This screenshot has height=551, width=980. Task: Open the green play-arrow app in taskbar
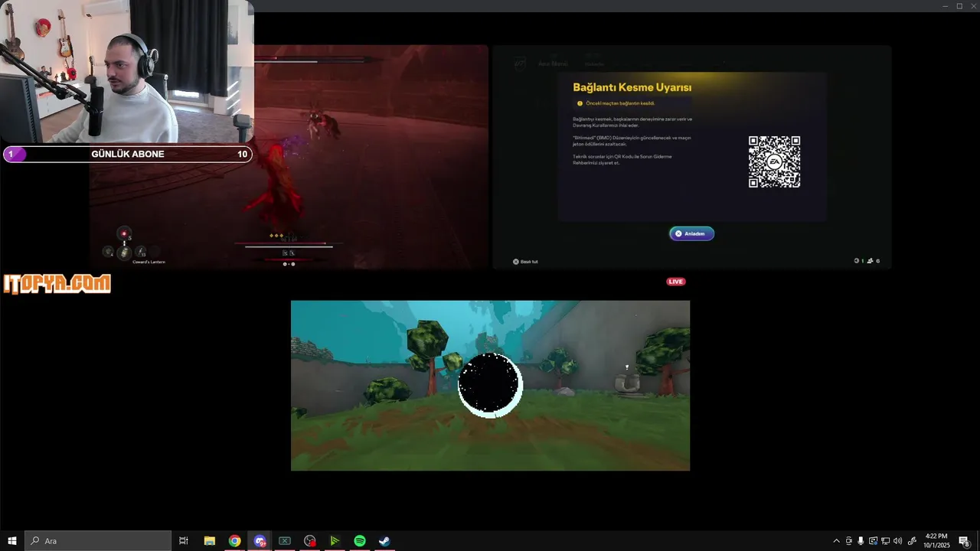[335, 541]
